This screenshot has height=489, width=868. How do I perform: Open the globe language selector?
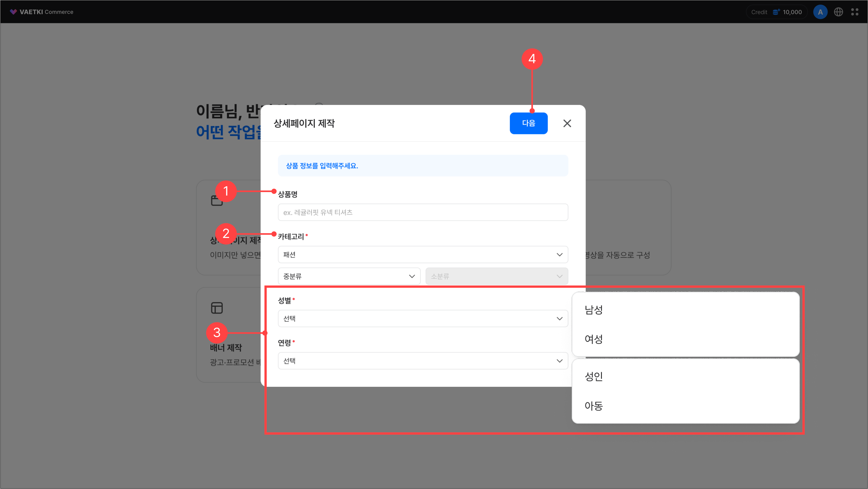pos(838,12)
